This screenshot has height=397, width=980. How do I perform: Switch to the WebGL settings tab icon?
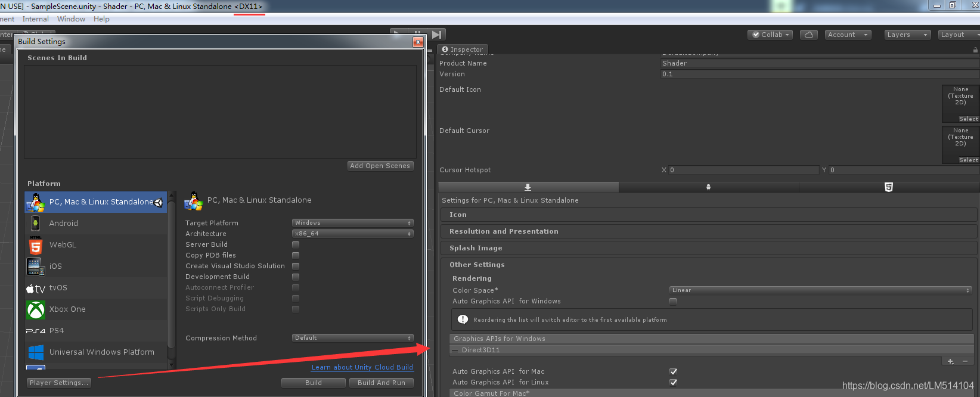[888, 187]
